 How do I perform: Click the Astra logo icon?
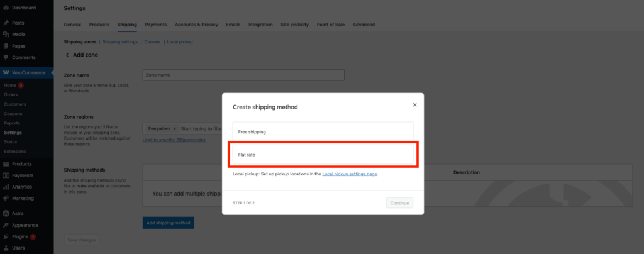click(6, 213)
